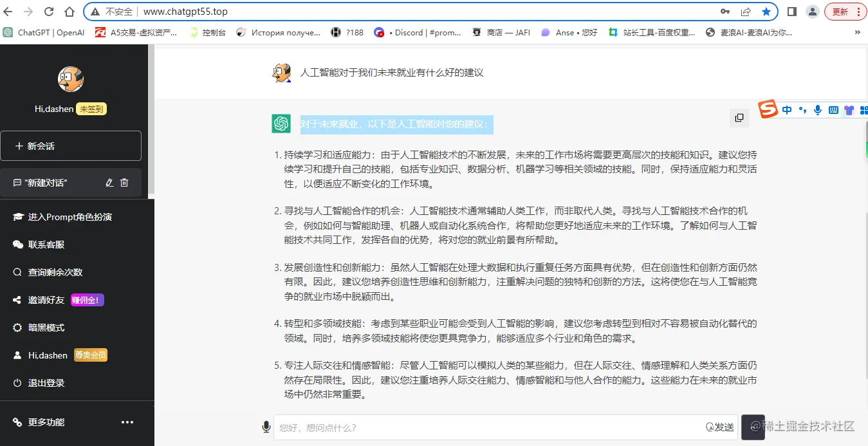Delete conversation with the trash icon

[x=125, y=183]
